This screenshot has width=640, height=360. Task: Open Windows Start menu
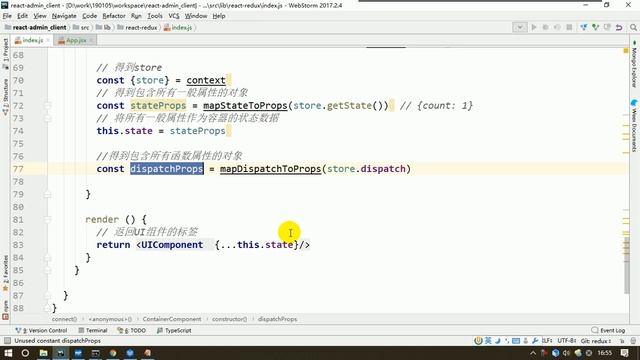pos(8,353)
